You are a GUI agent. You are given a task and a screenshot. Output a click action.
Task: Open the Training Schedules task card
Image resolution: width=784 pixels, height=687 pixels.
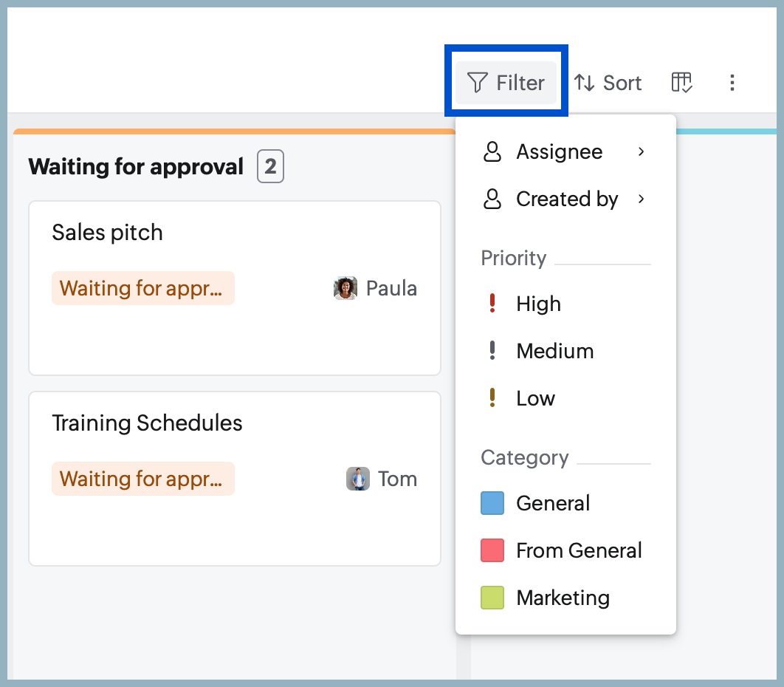coord(235,479)
